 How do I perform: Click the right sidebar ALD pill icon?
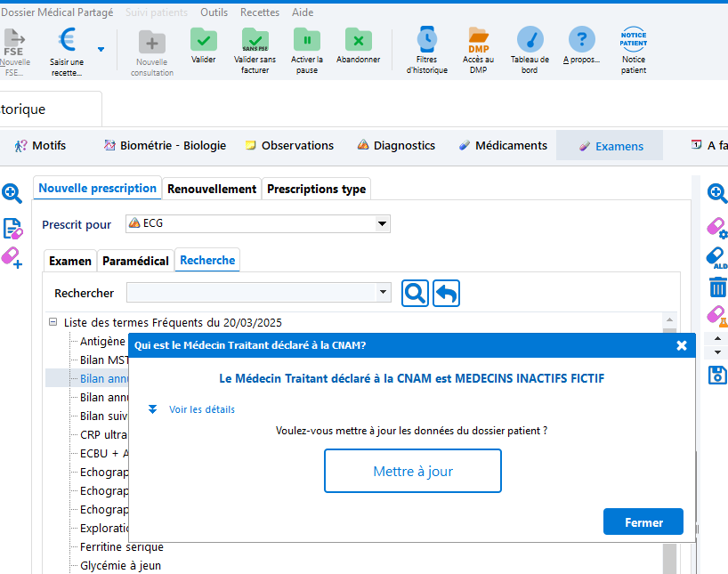pos(716,258)
